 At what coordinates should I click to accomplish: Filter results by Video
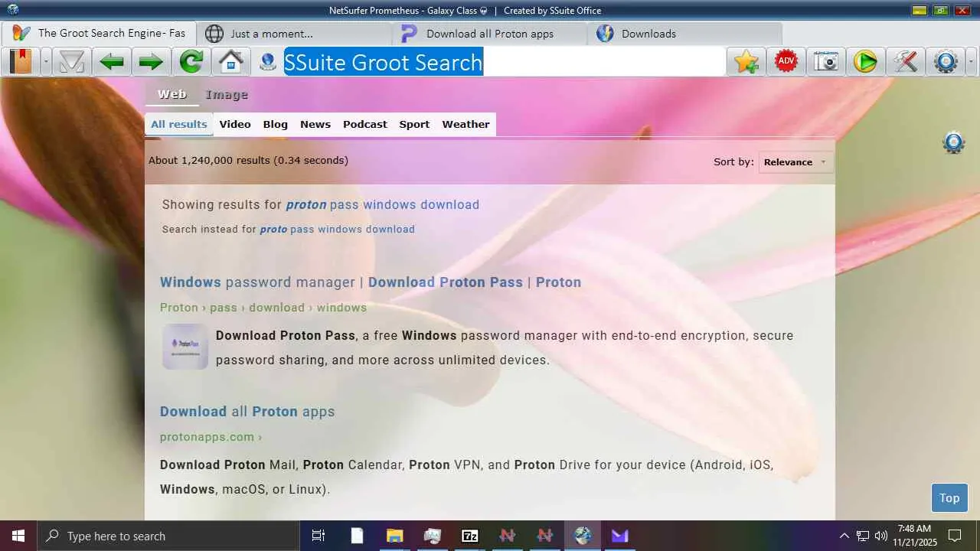click(x=235, y=125)
